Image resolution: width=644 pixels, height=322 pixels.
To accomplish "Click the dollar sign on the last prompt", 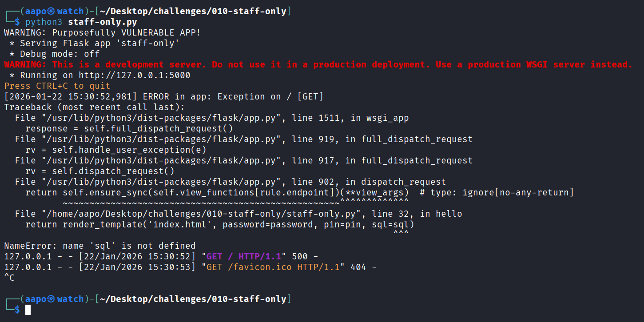I will pyautogui.click(x=17, y=310).
